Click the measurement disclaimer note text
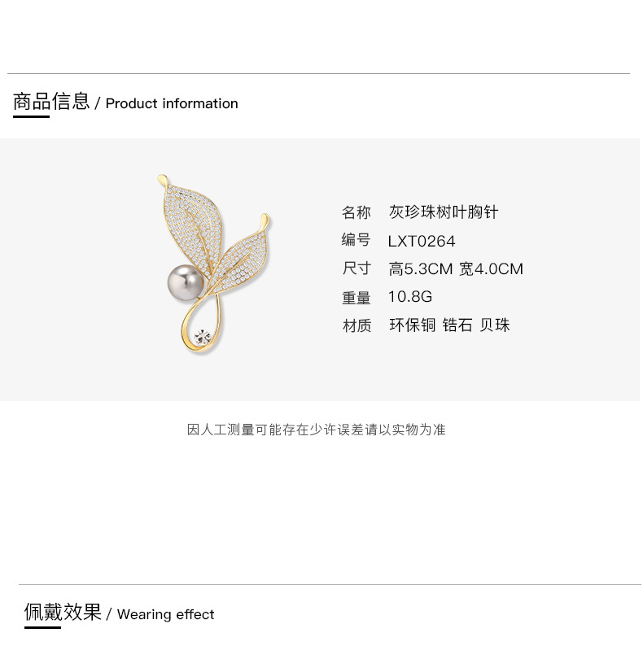The image size is (643, 672). tap(317, 430)
